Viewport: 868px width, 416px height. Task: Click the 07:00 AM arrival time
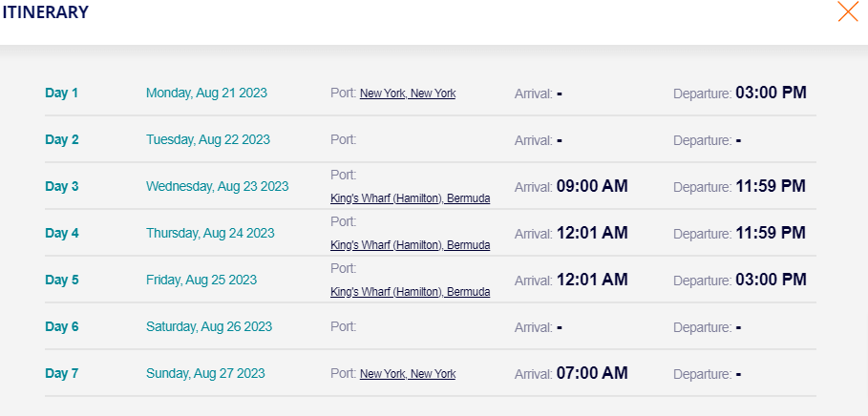pos(592,373)
